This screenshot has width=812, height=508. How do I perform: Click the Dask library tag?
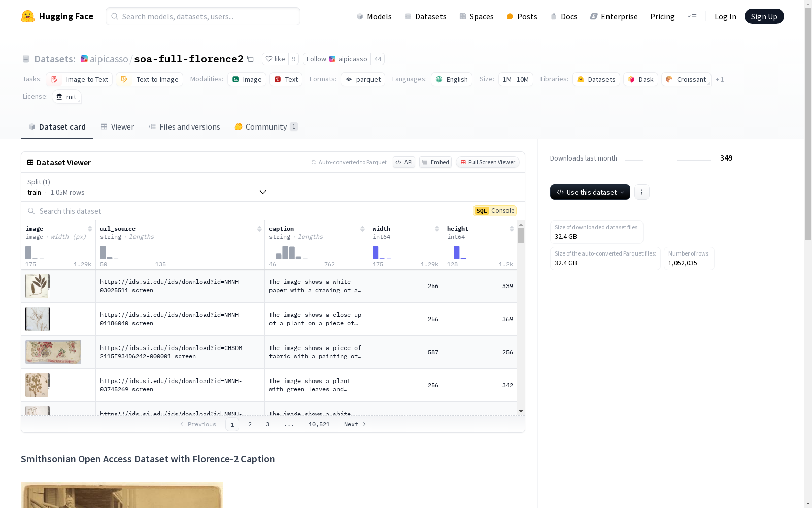[641, 79]
